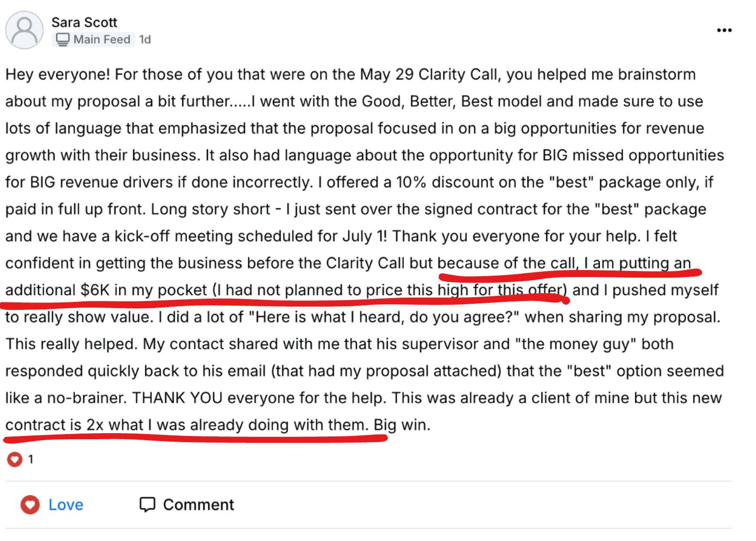Click Sara Scott's profile avatar
The height and width of the screenshot is (541, 756).
click(24, 30)
